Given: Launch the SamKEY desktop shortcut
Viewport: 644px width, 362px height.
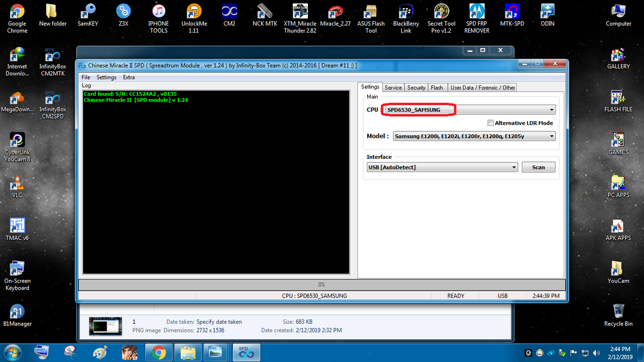Looking at the screenshot, I should click(88, 15).
